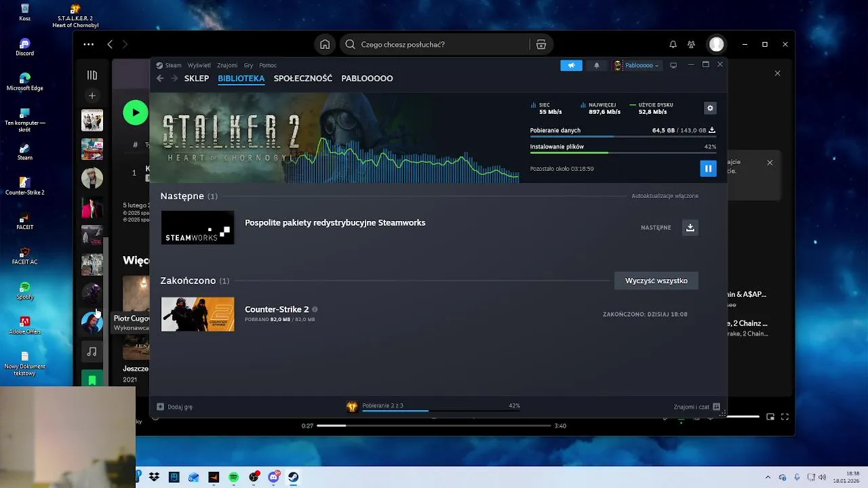Open Spotify notifications bell
The height and width of the screenshot is (488, 868).
click(x=673, y=44)
